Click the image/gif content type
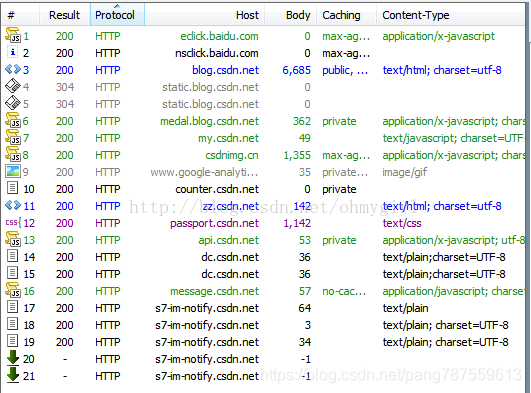 [405, 172]
